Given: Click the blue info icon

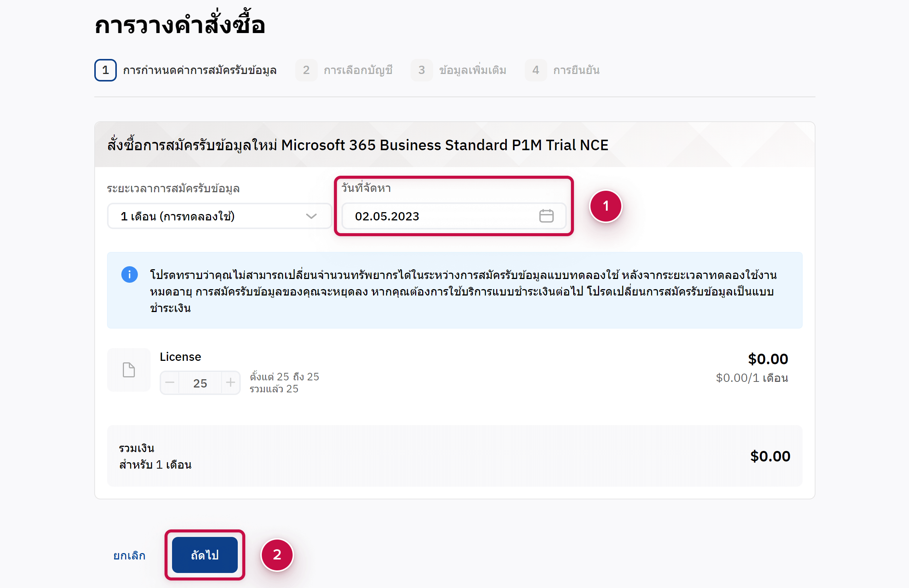Looking at the screenshot, I should click(130, 274).
